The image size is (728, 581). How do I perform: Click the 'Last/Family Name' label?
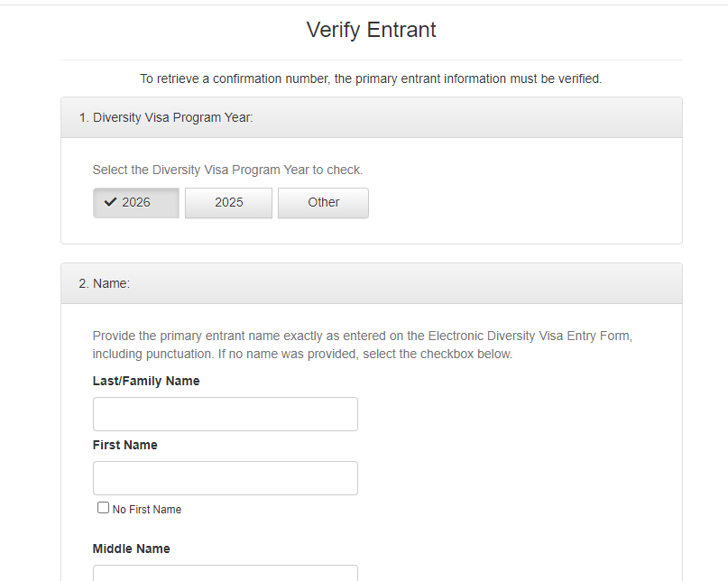[x=146, y=381]
